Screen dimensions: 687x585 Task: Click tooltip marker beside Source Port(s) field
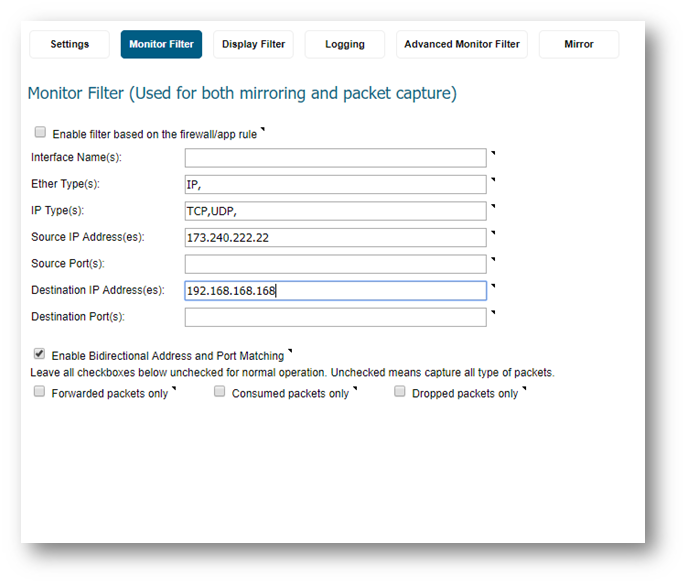coord(493,259)
